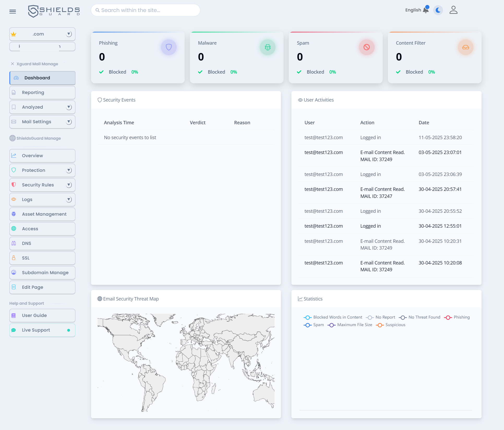The image size is (504, 430).
Task: Click the Spam blocked circle icon
Action: coord(367,47)
